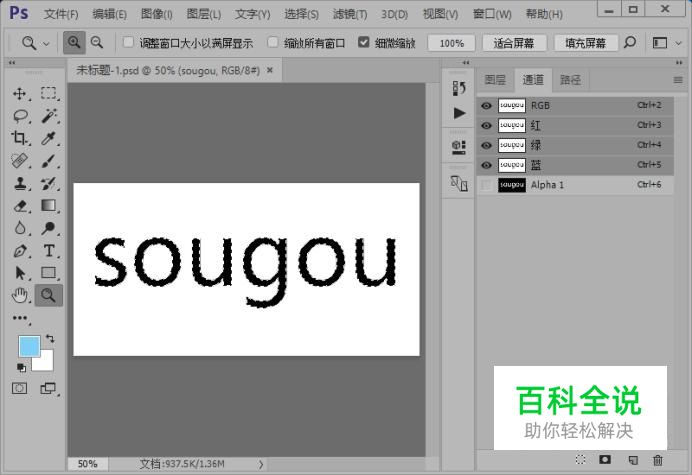This screenshot has height=475, width=692.
Task: Change the screen mode
Action: point(48,388)
